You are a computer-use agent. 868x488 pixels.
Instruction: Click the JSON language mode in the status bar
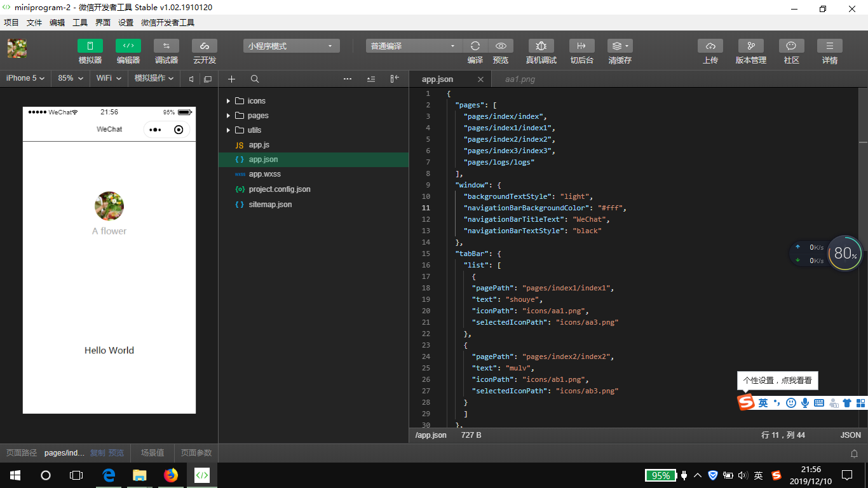(851, 435)
